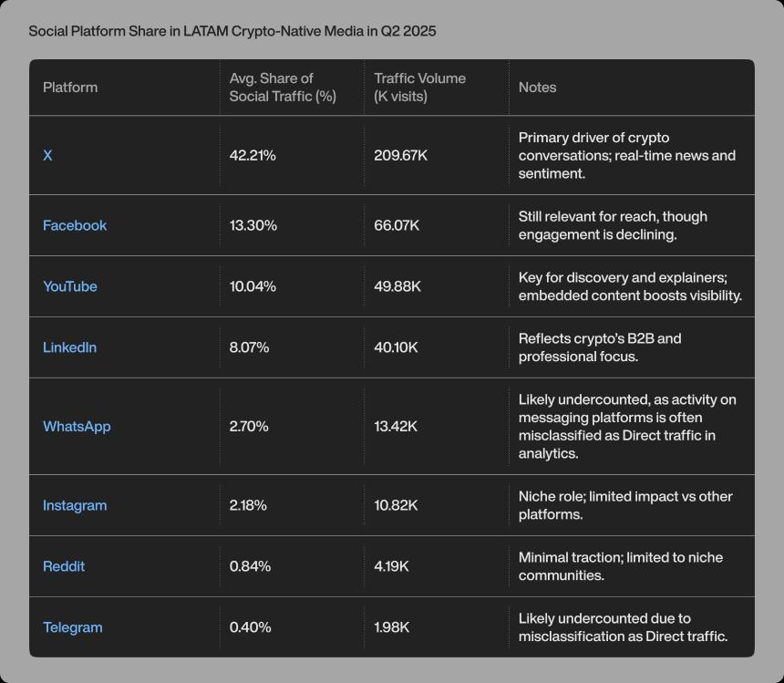784x683 pixels.
Task: Select the 66.07K traffic value
Action: click(x=397, y=225)
